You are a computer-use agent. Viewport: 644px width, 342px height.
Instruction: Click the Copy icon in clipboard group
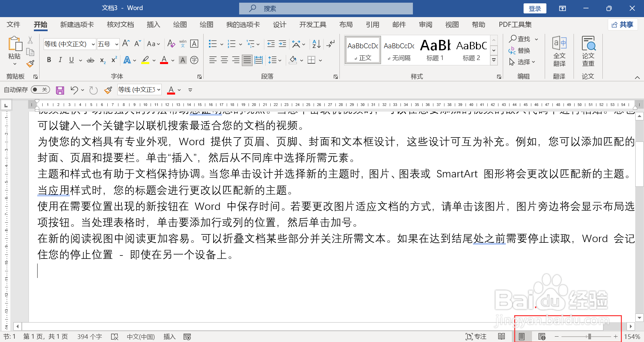(x=30, y=52)
